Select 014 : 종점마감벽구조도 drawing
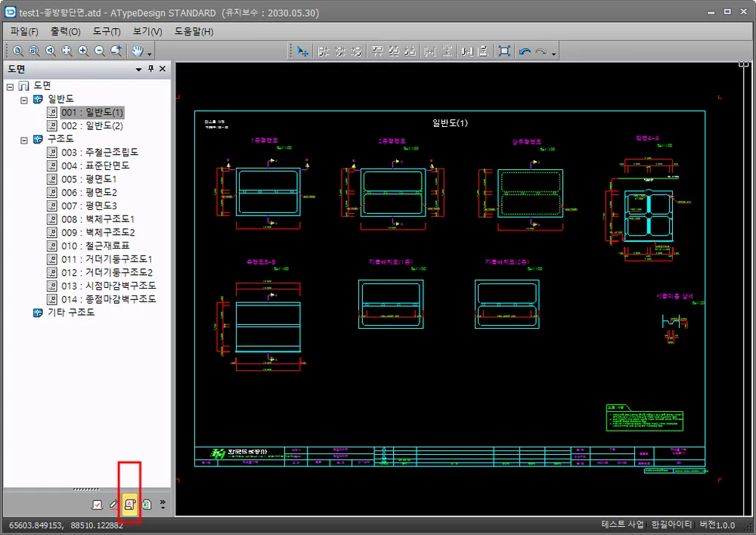This screenshot has height=535, width=756. tap(108, 299)
